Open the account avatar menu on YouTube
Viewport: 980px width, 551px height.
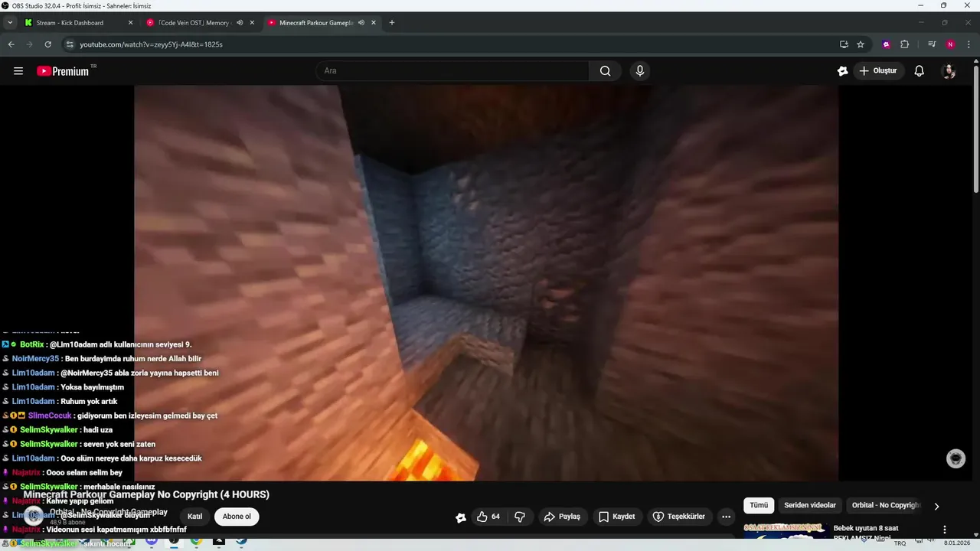[x=949, y=71]
